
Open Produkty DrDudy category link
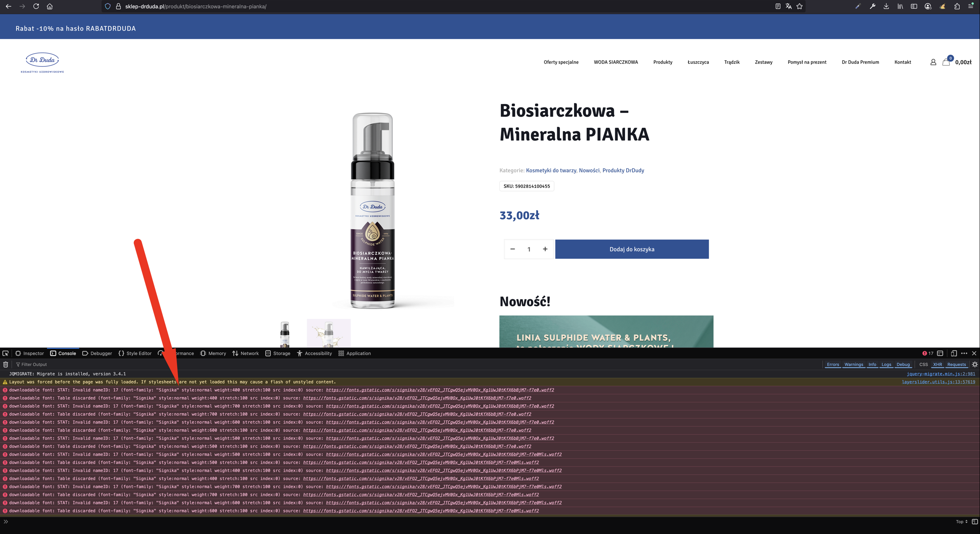[623, 170]
